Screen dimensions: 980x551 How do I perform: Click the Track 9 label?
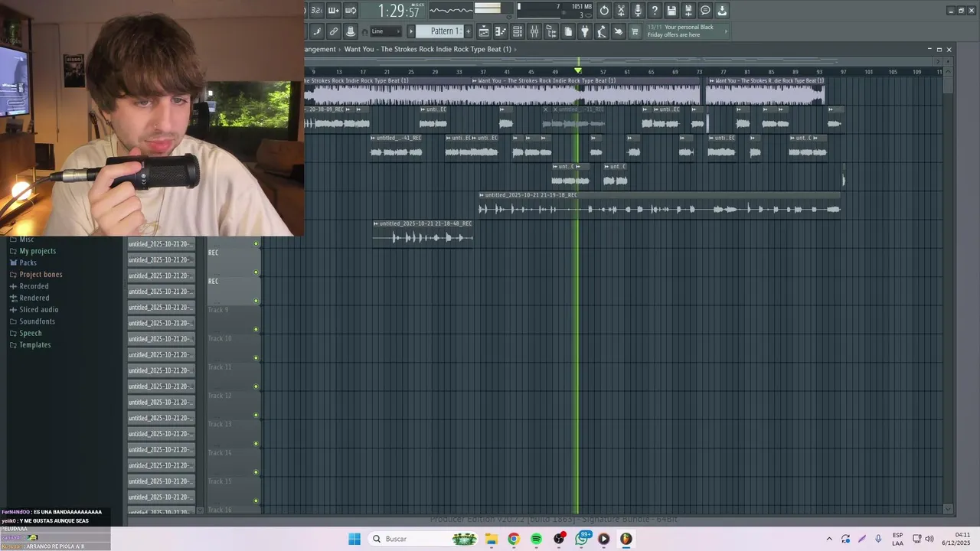tap(218, 310)
